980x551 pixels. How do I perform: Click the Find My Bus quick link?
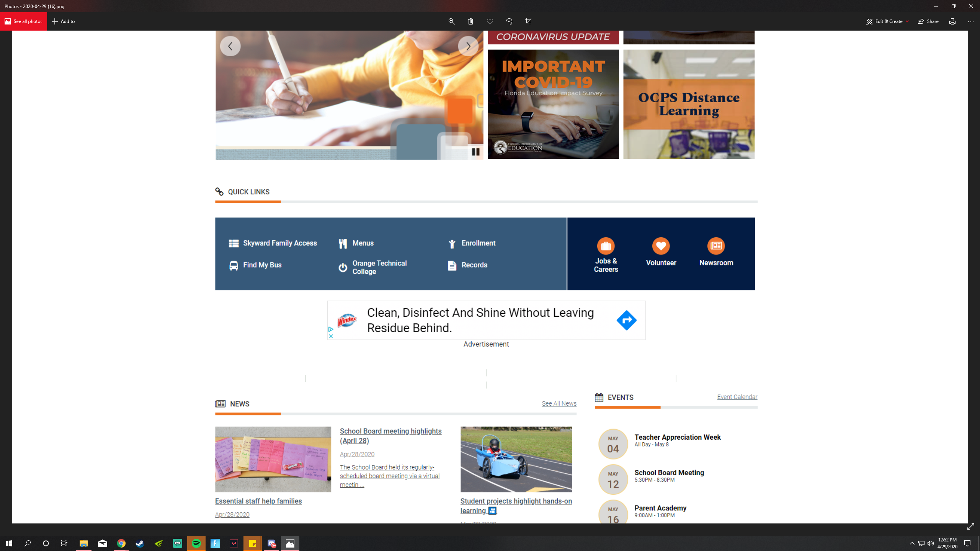(255, 265)
